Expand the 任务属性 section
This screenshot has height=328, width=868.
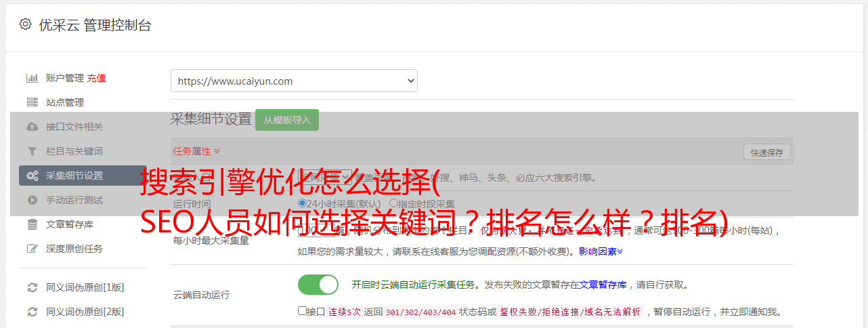click(x=196, y=151)
